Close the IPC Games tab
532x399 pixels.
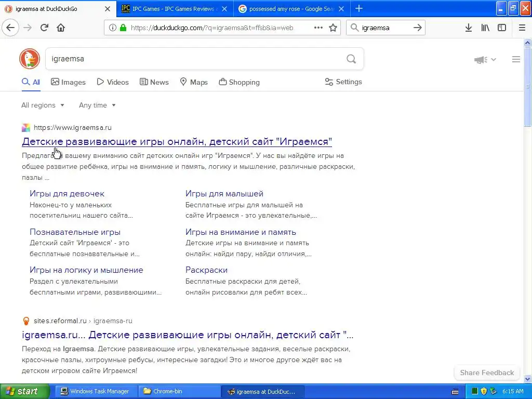(x=224, y=9)
